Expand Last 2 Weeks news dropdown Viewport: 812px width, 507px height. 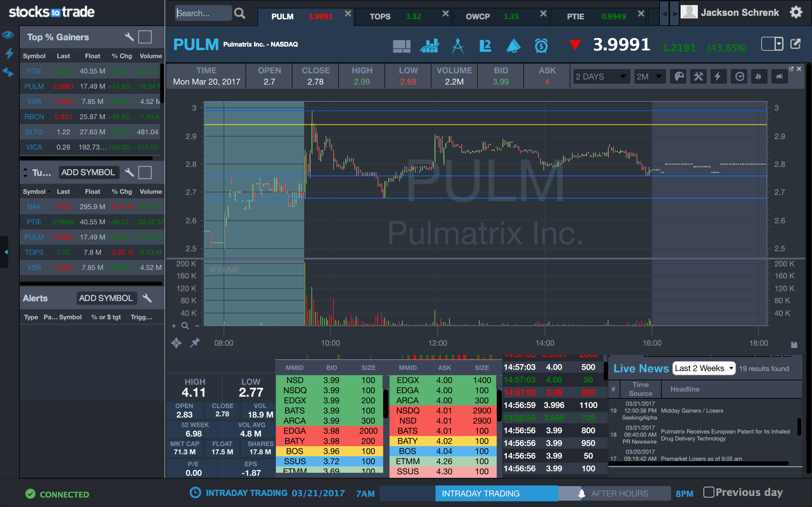click(703, 368)
